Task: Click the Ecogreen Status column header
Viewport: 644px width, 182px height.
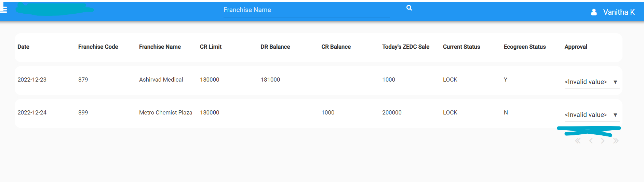Action: point(524,47)
